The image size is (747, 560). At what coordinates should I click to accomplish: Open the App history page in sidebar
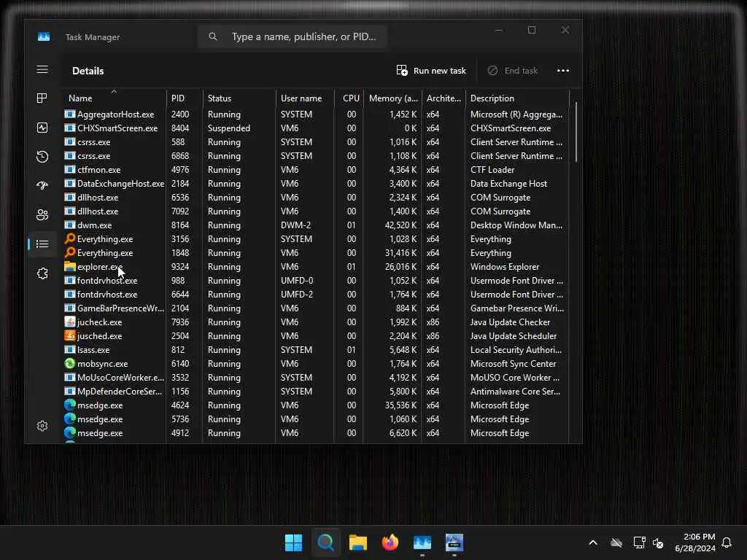pos(42,157)
